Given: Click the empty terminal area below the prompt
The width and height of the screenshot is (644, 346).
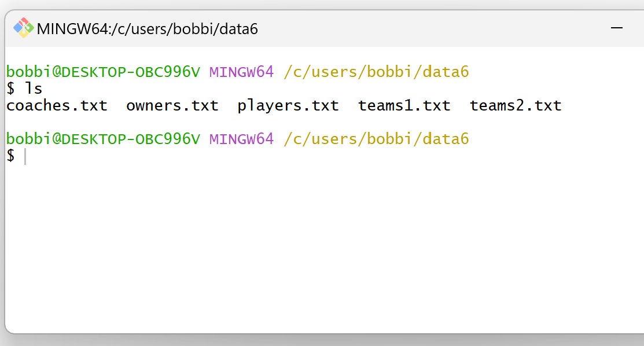Looking at the screenshot, I should point(325,246).
